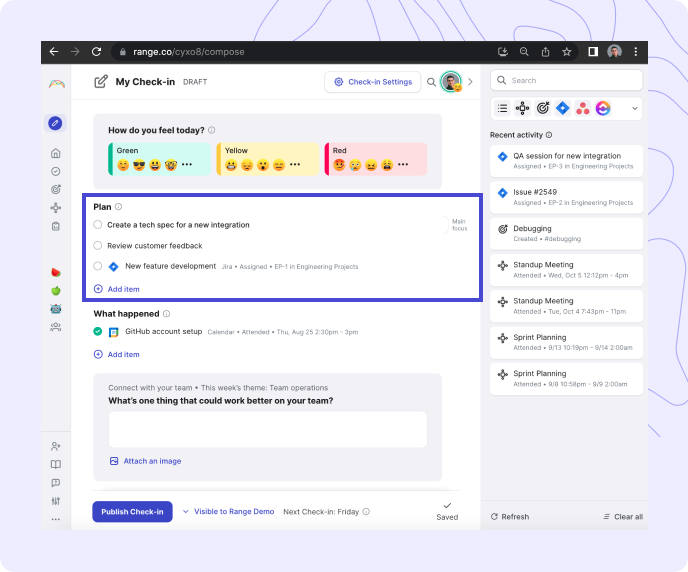Click the Publish Check-in button
Image resolution: width=688 pixels, height=572 pixels.
pos(132,511)
